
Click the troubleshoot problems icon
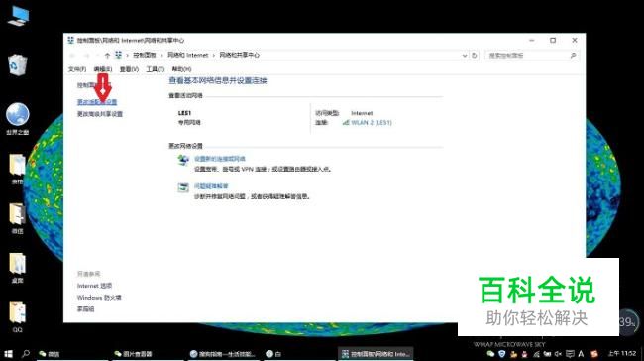[x=182, y=187]
